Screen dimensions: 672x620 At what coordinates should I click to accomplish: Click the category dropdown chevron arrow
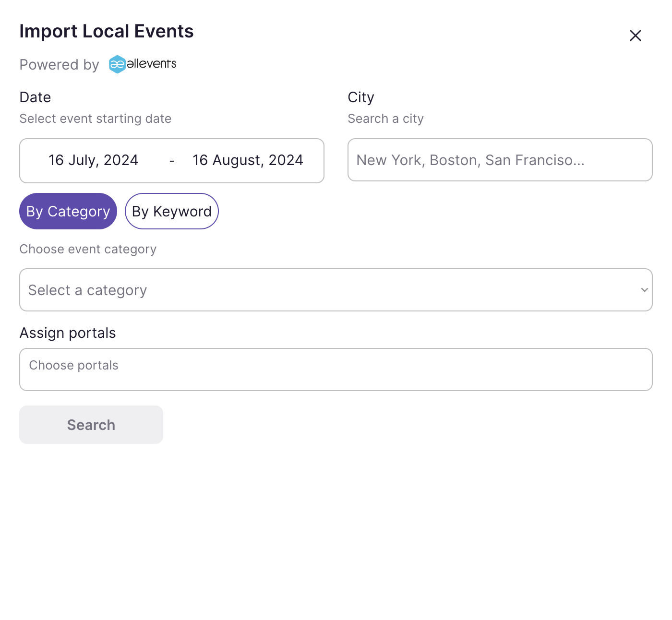(644, 290)
